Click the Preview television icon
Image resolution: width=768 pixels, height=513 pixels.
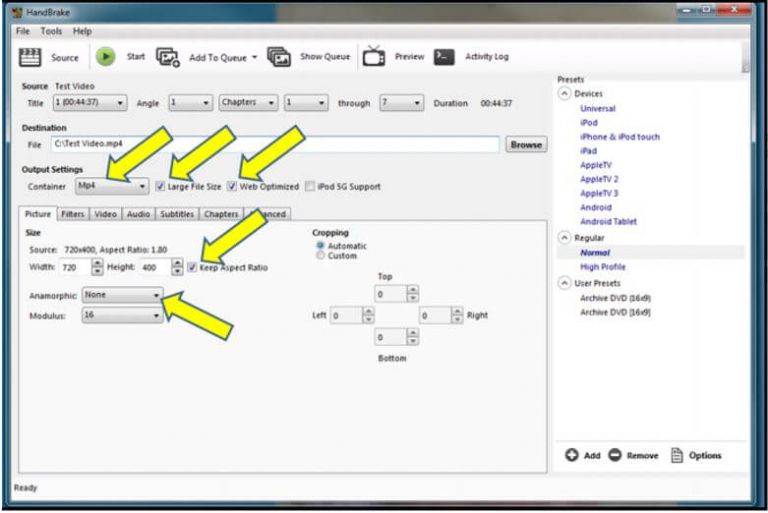click(x=374, y=57)
